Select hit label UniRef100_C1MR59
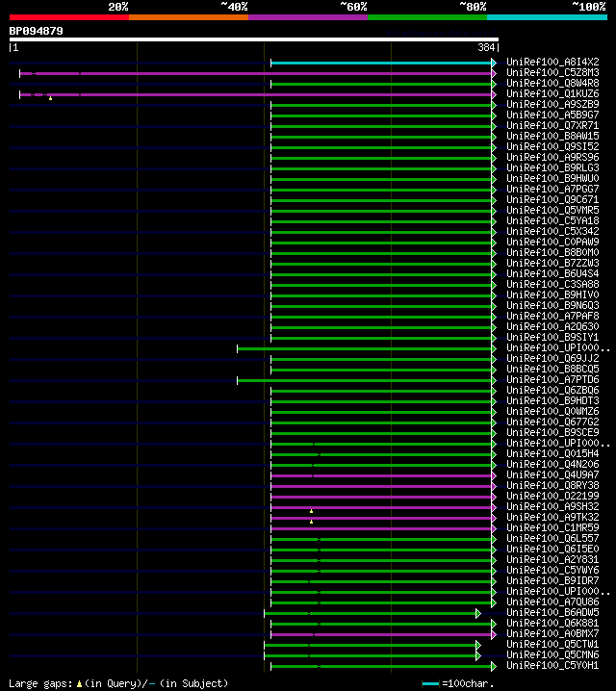This screenshot has width=616, height=691. [x=552, y=528]
